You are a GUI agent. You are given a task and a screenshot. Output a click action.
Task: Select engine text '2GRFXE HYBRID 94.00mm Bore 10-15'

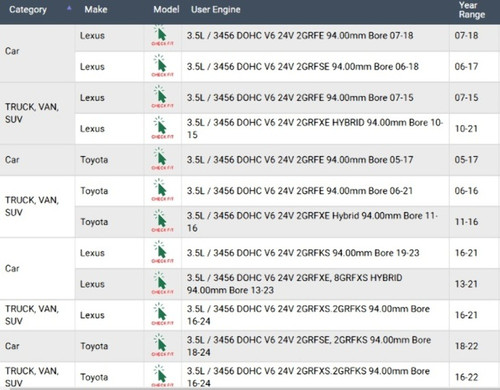[x=315, y=129]
